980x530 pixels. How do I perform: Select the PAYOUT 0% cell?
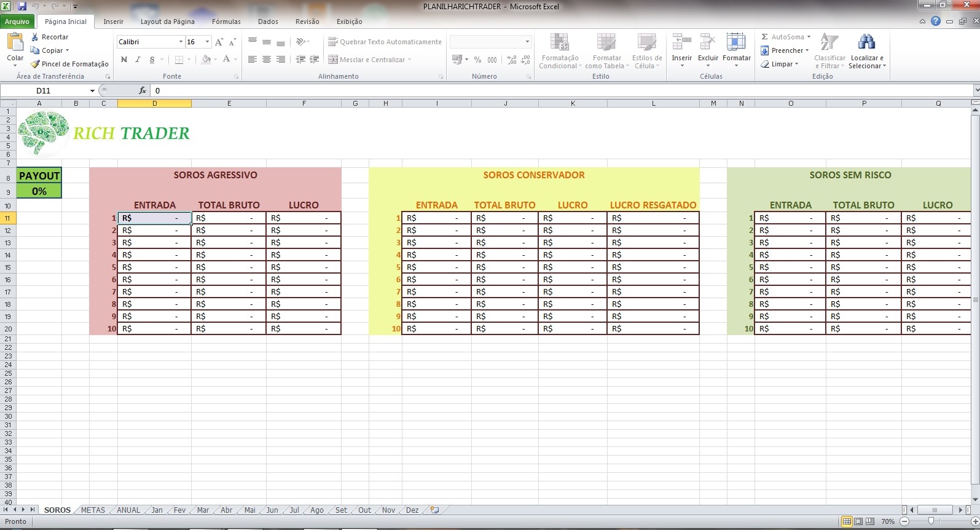pyautogui.click(x=39, y=191)
